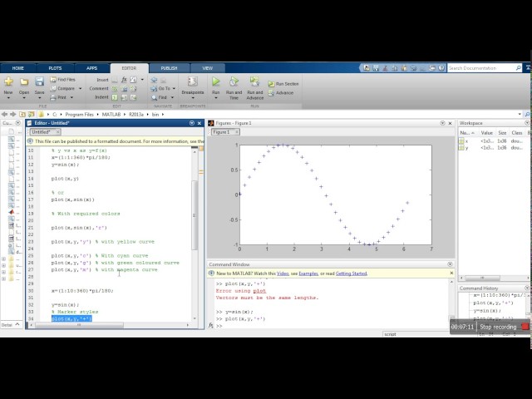532x399 pixels.
Task: Click the Advance button
Action: 281,93
